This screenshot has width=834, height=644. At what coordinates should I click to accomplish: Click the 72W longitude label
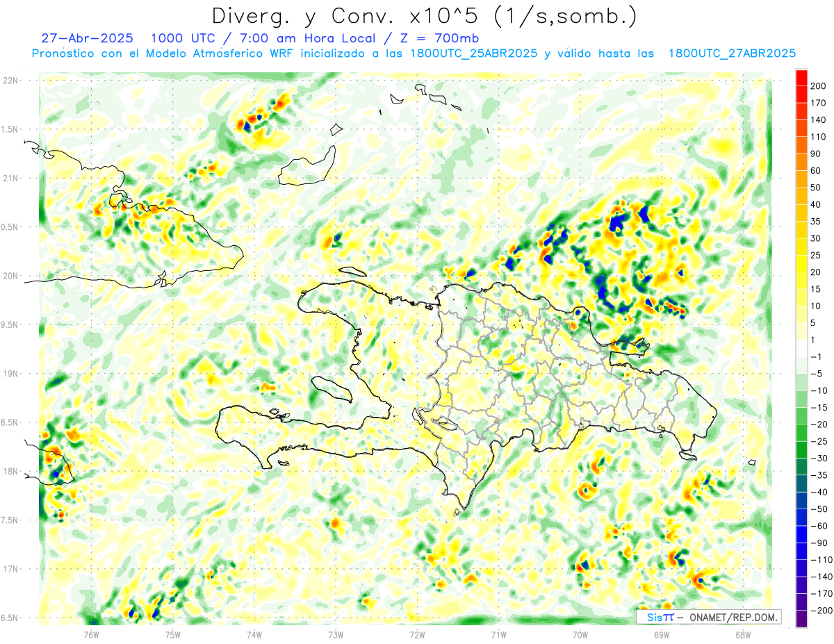click(x=417, y=634)
